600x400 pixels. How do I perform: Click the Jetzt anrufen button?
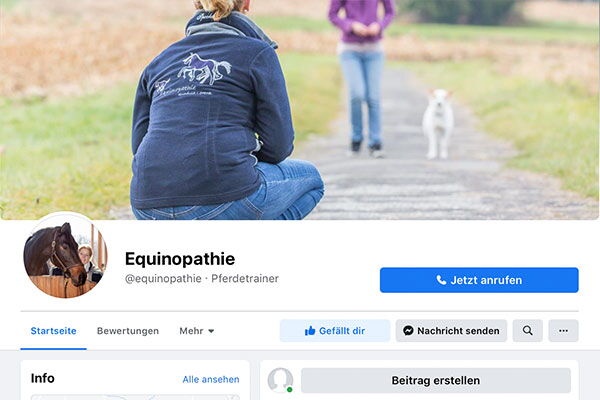click(479, 280)
